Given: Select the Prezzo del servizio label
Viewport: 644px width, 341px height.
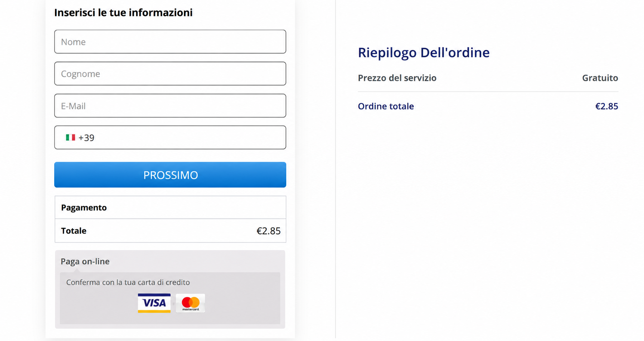Looking at the screenshot, I should tap(397, 78).
